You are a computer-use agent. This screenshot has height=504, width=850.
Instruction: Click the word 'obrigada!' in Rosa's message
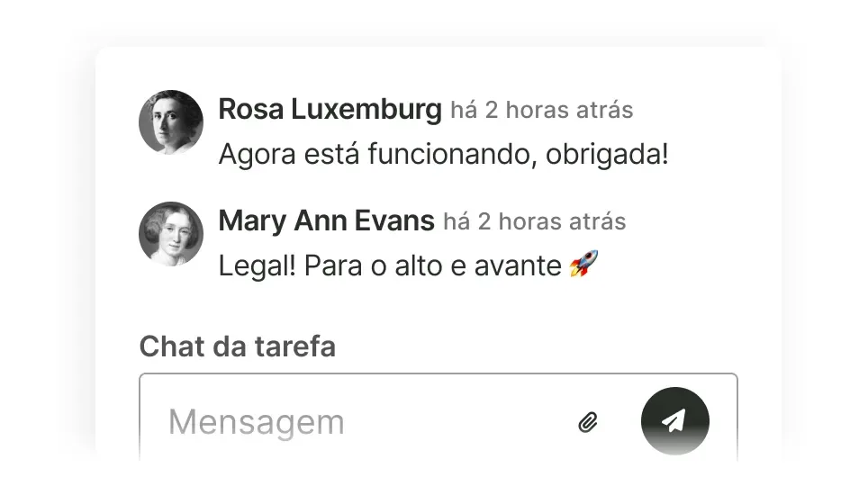(x=607, y=154)
